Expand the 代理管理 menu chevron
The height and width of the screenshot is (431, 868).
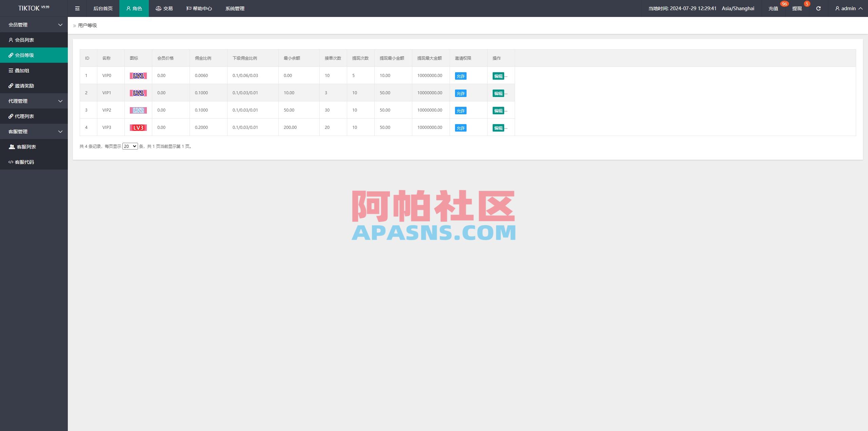[60, 101]
